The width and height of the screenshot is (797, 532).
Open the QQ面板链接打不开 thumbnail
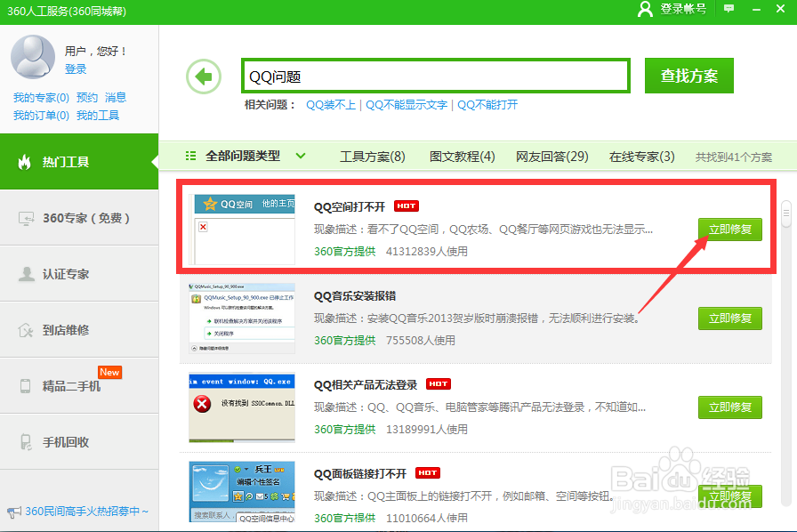[242, 492]
